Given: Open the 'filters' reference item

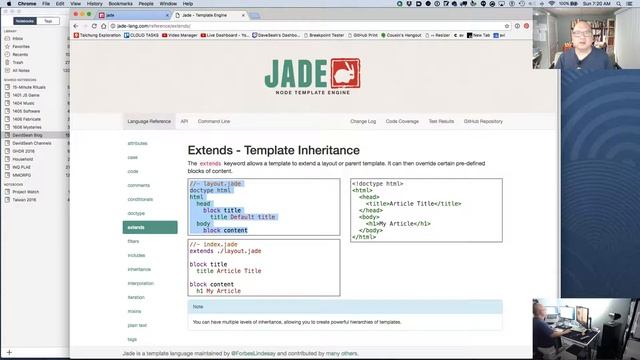Looking at the screenshot, I should 133,241.
